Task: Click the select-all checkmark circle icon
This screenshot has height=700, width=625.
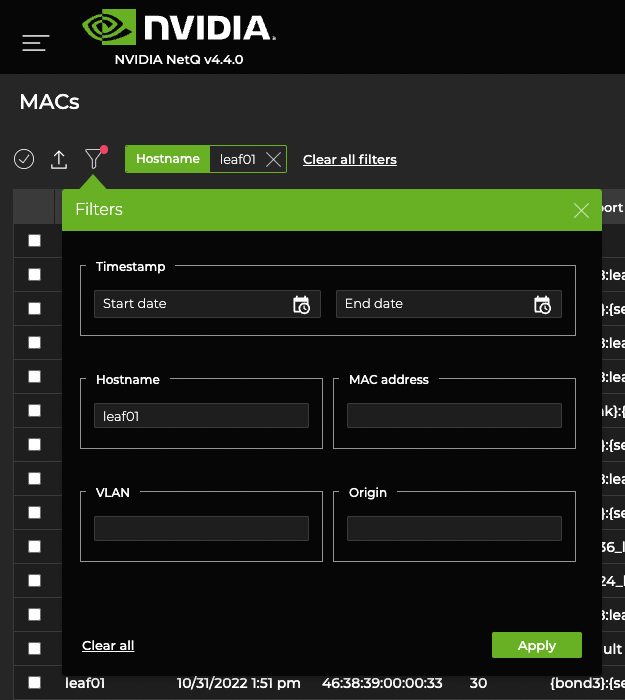Action: [x=24, y=159]
